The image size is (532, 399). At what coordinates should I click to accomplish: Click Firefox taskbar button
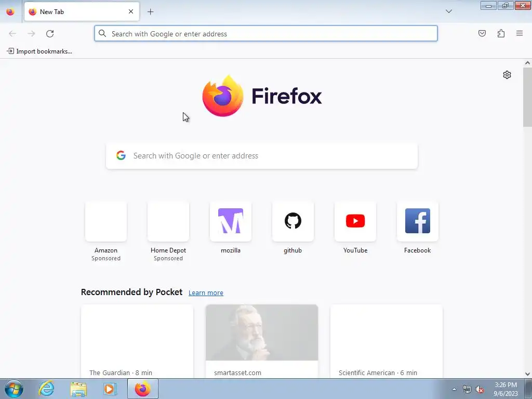(x=143, y=389)
